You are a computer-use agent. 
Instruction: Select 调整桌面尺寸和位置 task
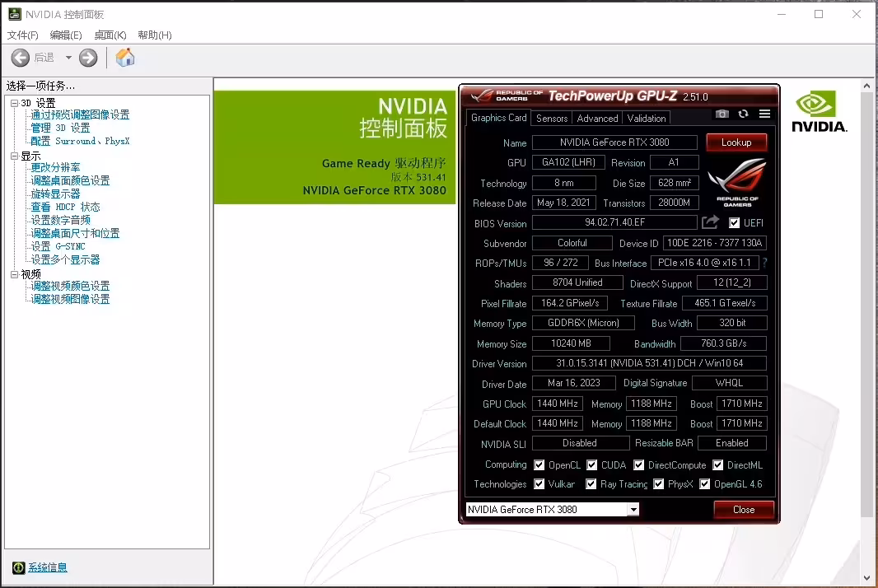click(75, 233)
